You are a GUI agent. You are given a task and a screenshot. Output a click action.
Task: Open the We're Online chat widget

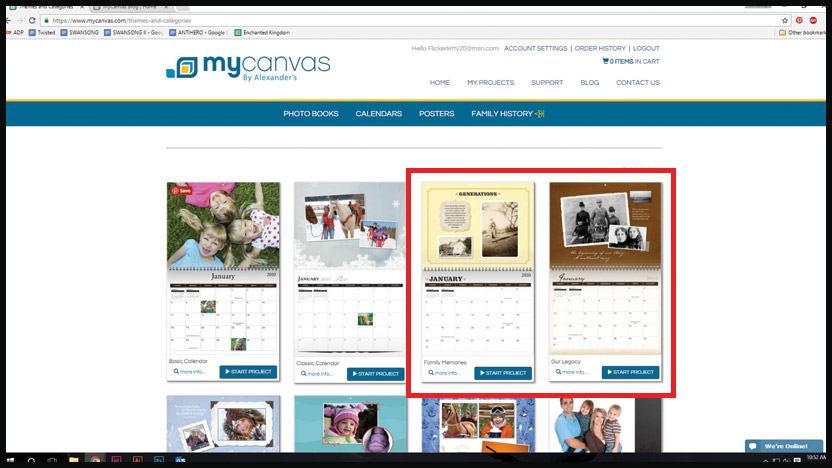click(784, 446)
